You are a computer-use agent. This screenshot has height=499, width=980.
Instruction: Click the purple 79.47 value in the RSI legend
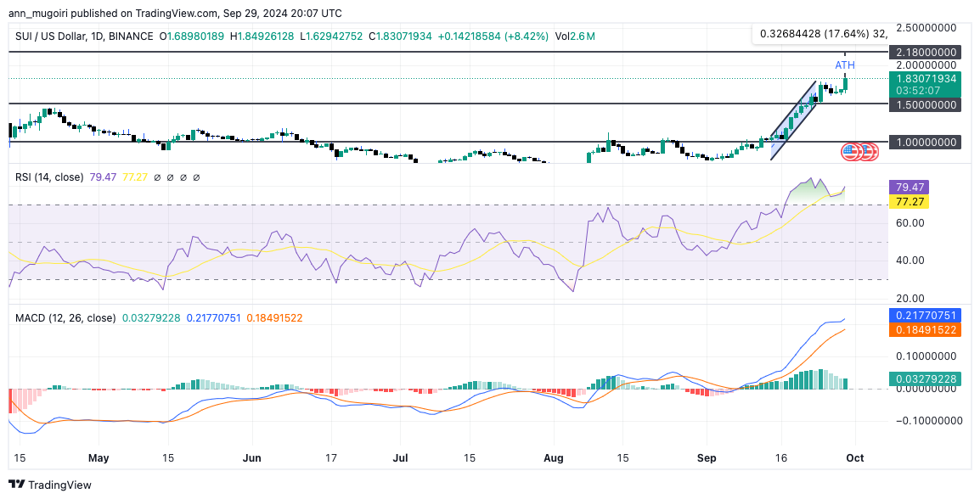pyautogui.click(x=103, y=177)
